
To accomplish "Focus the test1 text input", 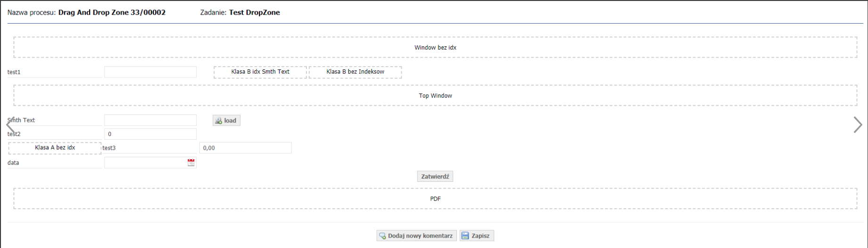I will pos(150,72).
